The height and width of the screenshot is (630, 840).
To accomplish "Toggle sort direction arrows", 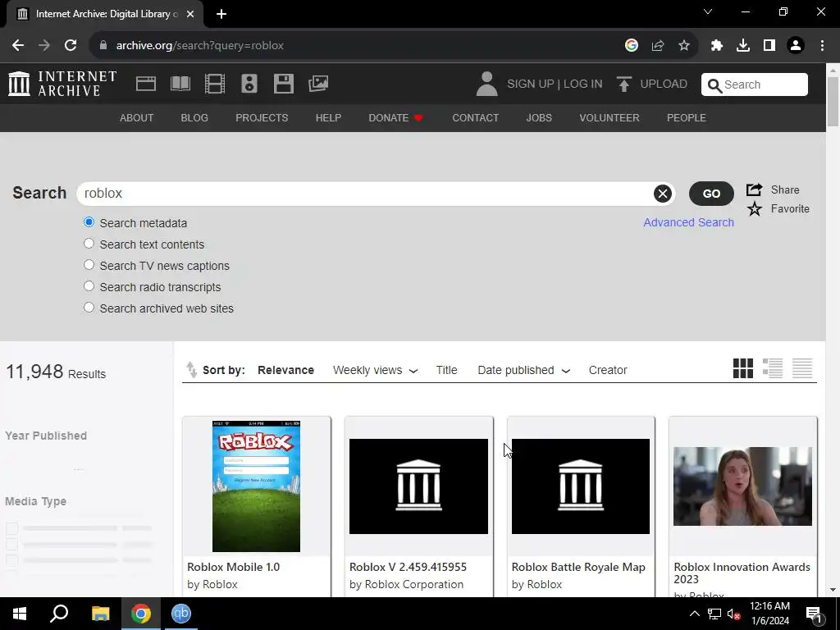I will click(191, 370).
